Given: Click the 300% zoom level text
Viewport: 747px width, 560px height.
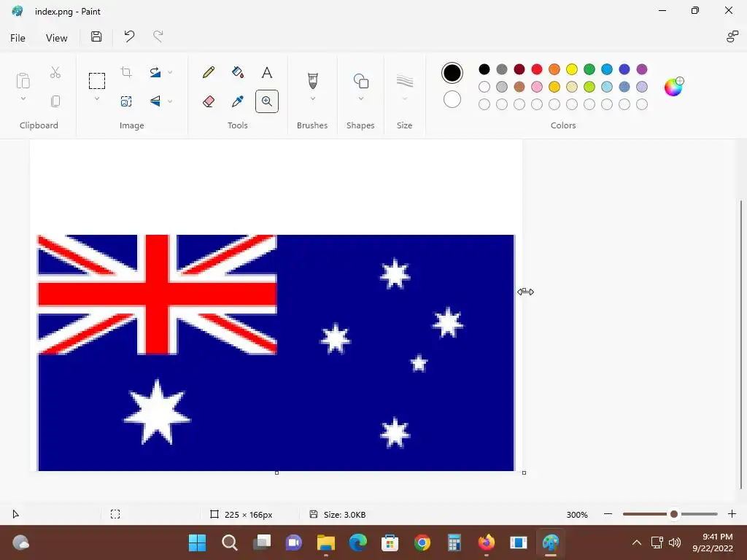Looking at the screenshot, I should coord(577,515).
